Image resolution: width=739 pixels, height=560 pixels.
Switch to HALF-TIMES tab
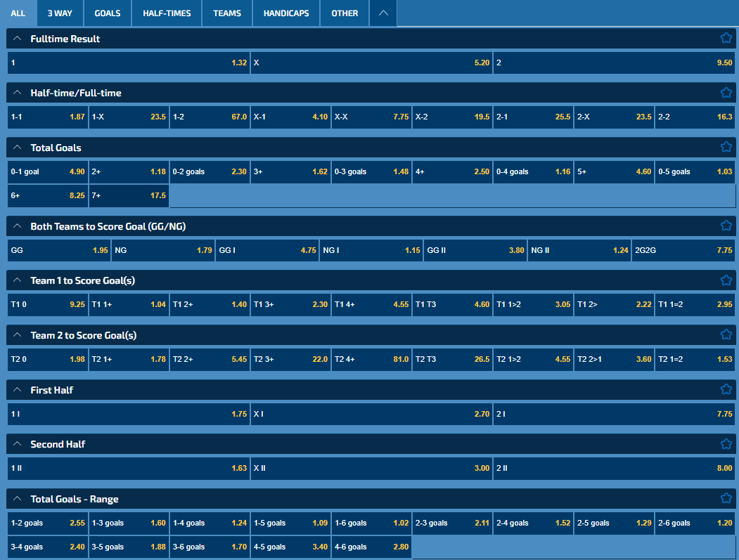coord(167,13)
